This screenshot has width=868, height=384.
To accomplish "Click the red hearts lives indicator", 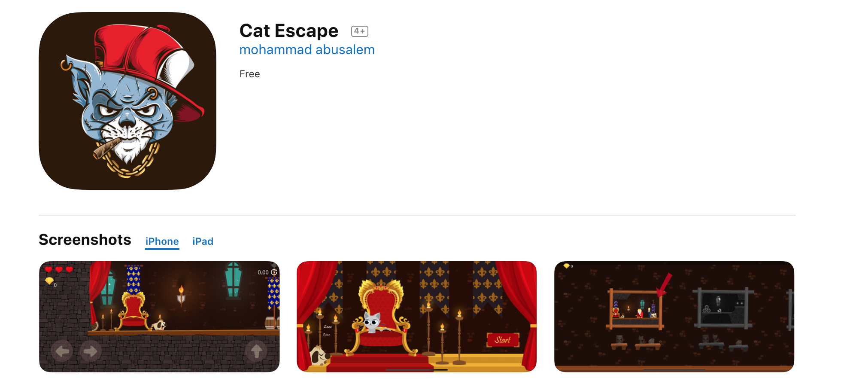I will pyautogui.click(x=59, y=269).
